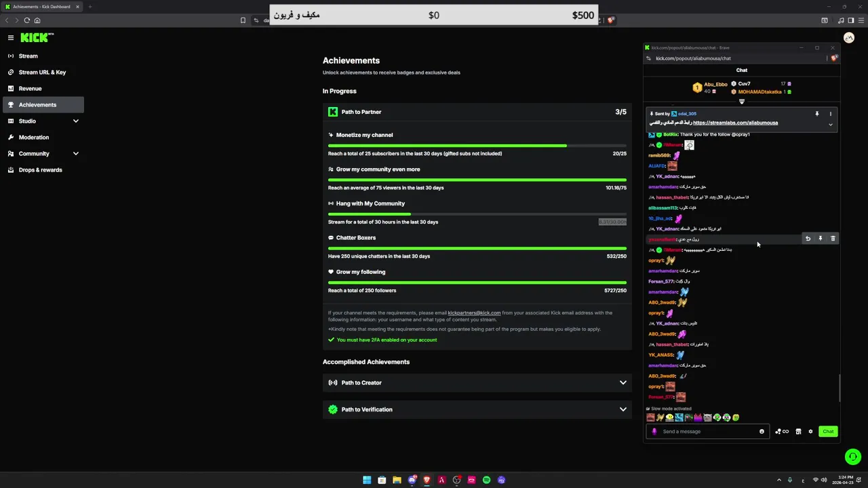Expand the Studio submenu chevron
The image size is (868, 488).
(x=75, y=121)
